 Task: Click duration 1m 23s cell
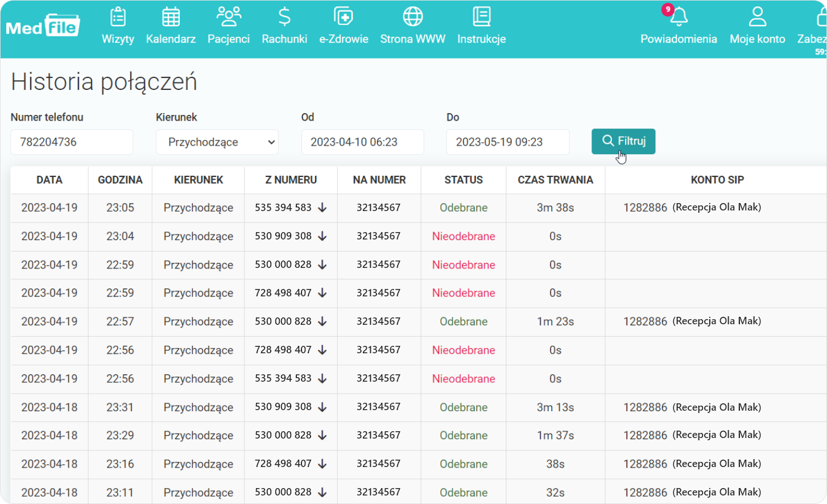pos(555,321)
